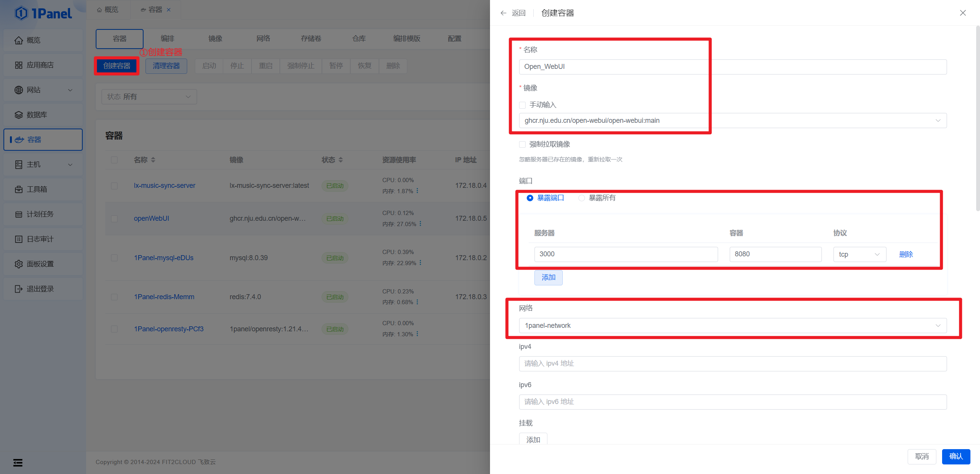Click the drawer vertical scrollbar
This screenshot has height=474, width=980.
[977, 119]
